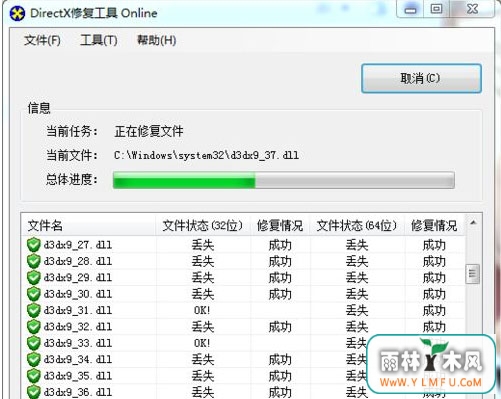Screen dimensions: 501x399
Task: Minimize the DirectX repair tool window
Action: tap(410, 9)
